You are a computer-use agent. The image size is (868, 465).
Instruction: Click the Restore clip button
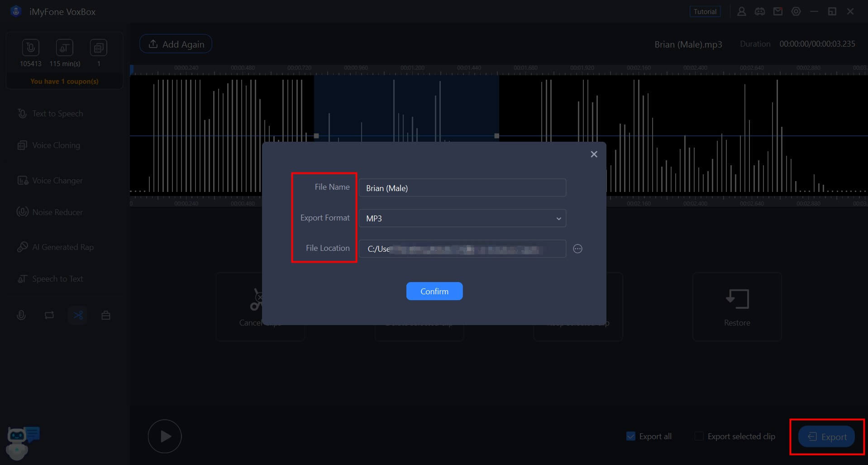[737, 307]
